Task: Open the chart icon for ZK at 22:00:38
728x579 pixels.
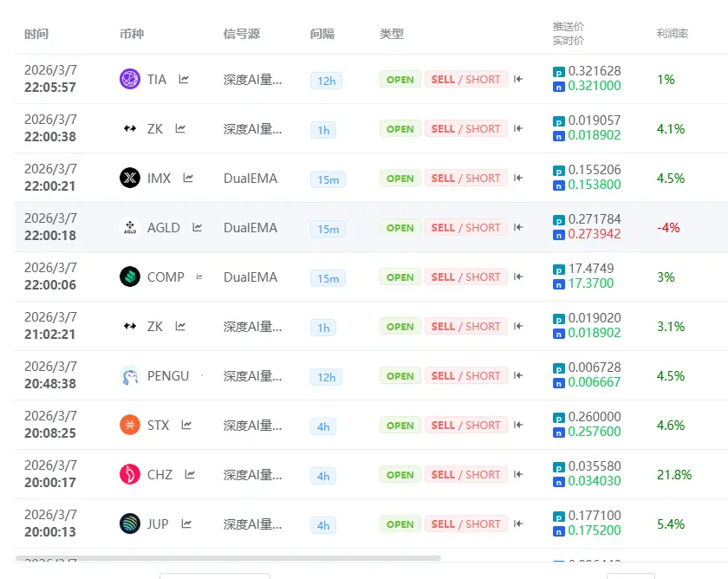Action: pyautogui.click(x=180, y=128)
